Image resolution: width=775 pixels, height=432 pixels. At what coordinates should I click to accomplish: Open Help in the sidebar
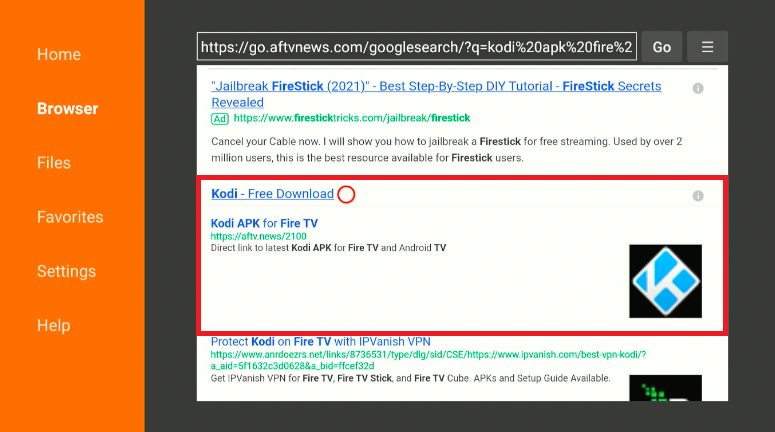point(53,326)
